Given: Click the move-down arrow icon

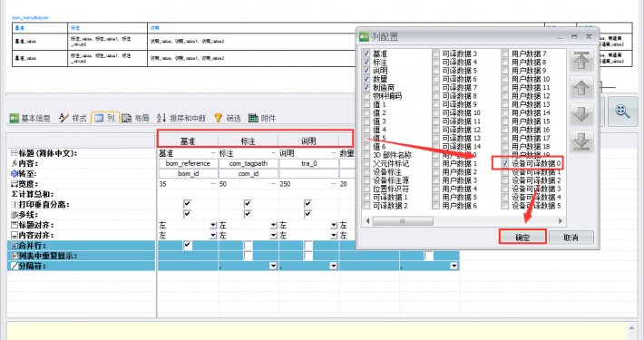Looking at the screenshot, I should tap(581, 113).
